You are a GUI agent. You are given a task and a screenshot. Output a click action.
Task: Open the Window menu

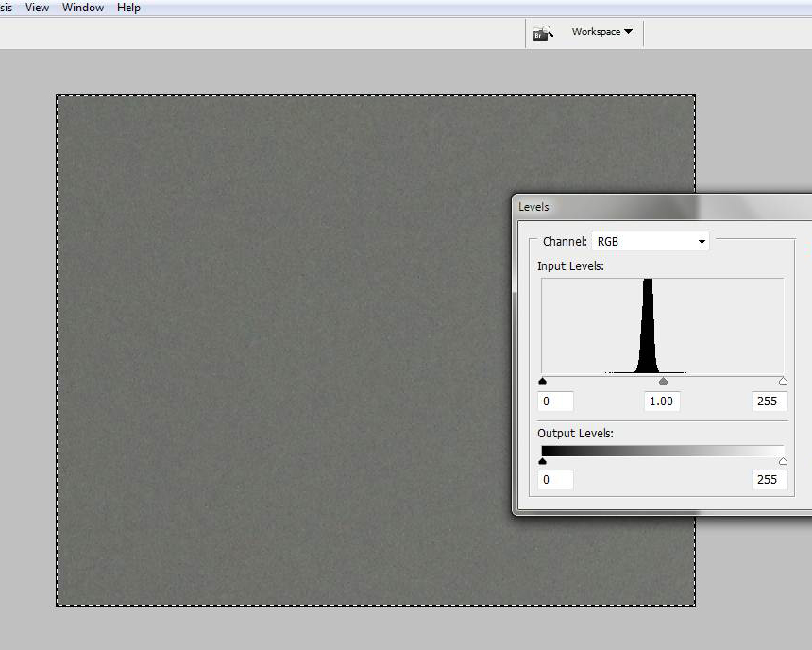pos(83,8)
